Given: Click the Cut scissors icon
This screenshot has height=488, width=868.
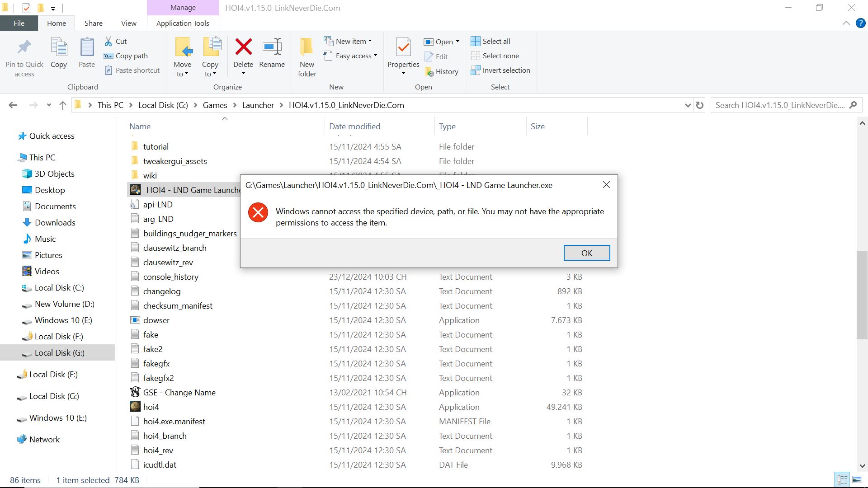Looking at the screenshot, I should coord(108,42).
